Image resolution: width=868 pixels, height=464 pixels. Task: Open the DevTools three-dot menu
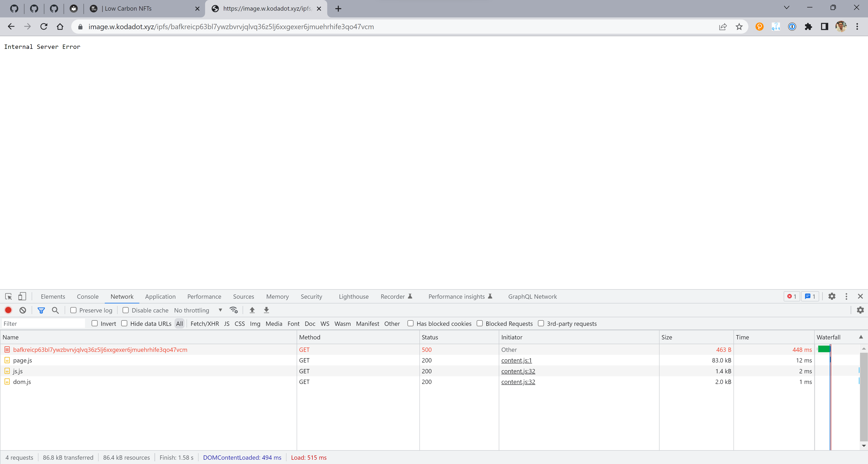[x=847, y=296]
